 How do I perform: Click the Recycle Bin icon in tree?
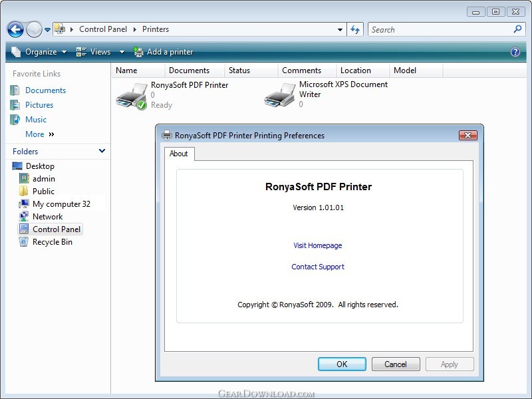coord(24,242)
